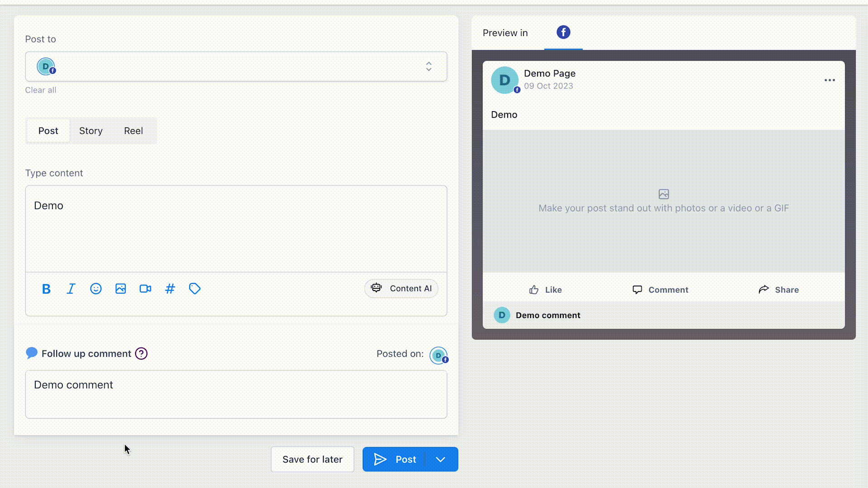This screenshot has width=868, height=488.
Task: Click the Follow up comment help icon
Action: click(142, 353)
